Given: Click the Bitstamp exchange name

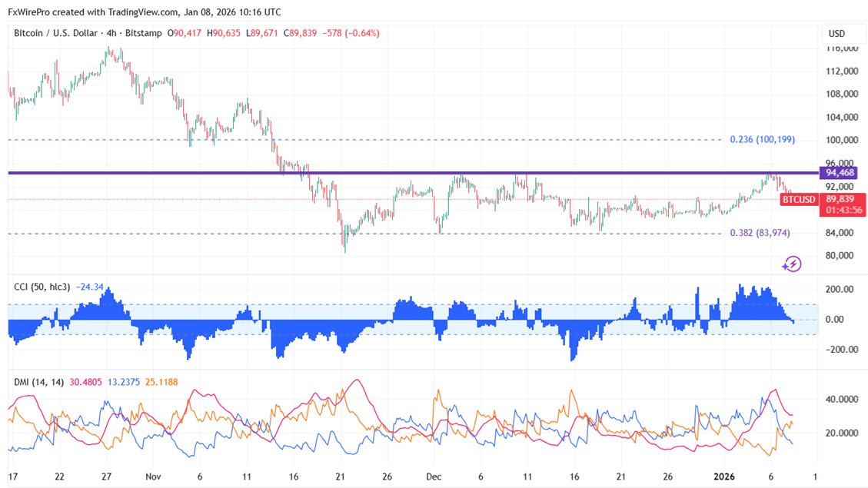Looking at the screenshot, I should click(x=143, y=33).
